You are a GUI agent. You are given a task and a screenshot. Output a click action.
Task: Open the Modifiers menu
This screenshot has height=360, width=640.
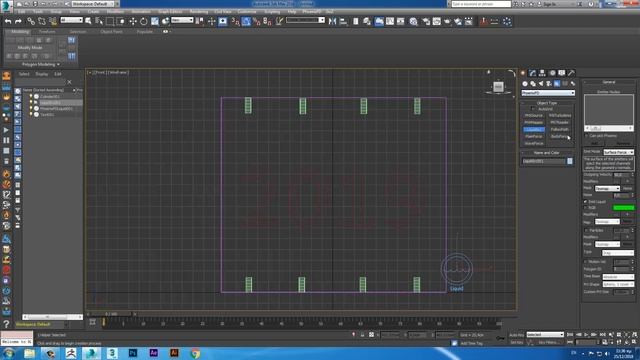click(x=115, y=12)
